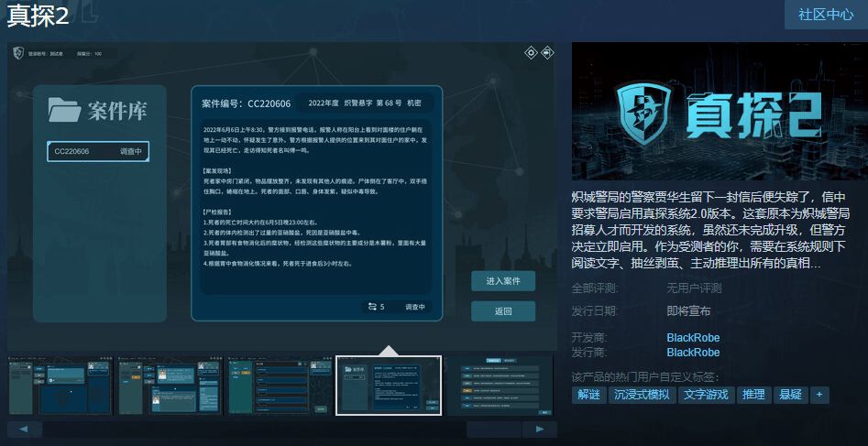Image resolution: width=868 pixels, height=446 pixels.
Task: Click the plus button to add tags
Action: point(819,395)
